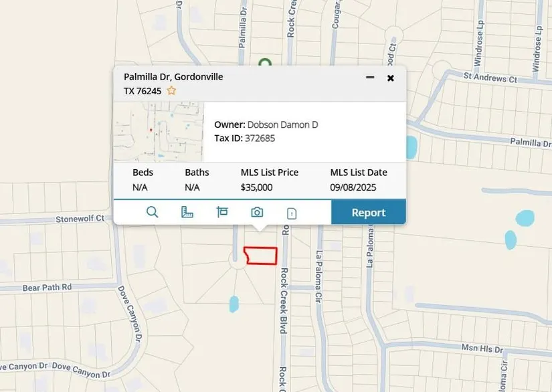Select the ruler measure tool icon
552x392 pixels.
coord(187,212)
